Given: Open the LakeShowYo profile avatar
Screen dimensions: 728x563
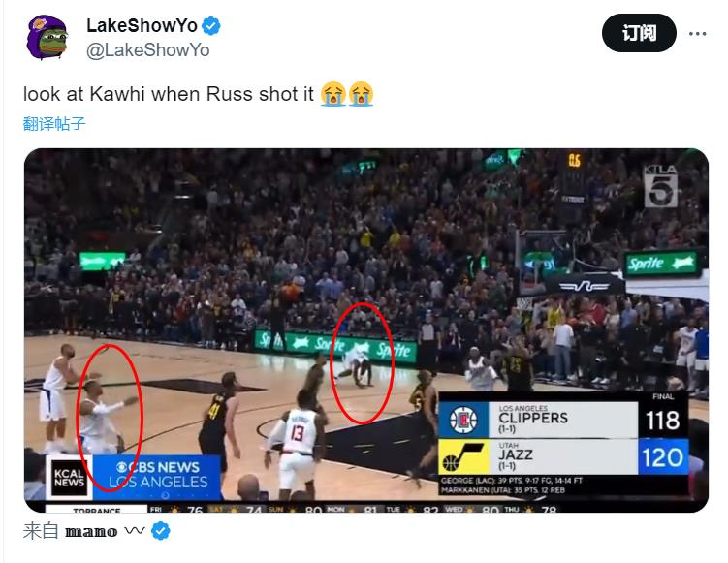Looking at the screenshot, I should 47,37.
